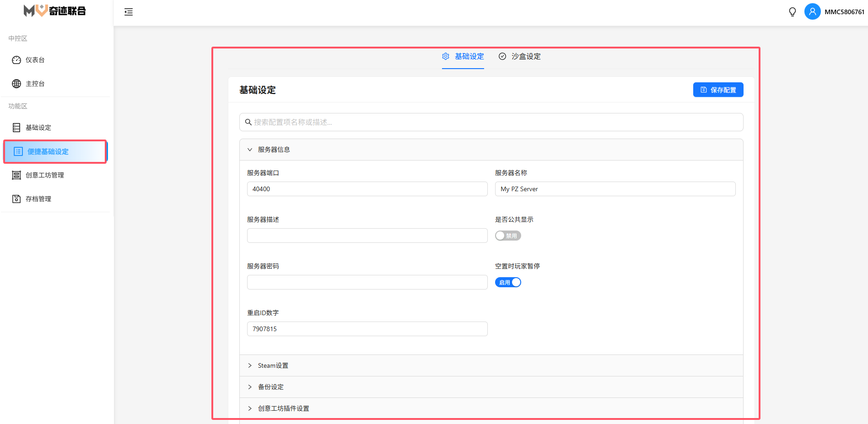The width and height of the screenshot is (868, 424).
Task: Open 仪表台 dashboard from the sidebar
Action: (x=35, y=60)
